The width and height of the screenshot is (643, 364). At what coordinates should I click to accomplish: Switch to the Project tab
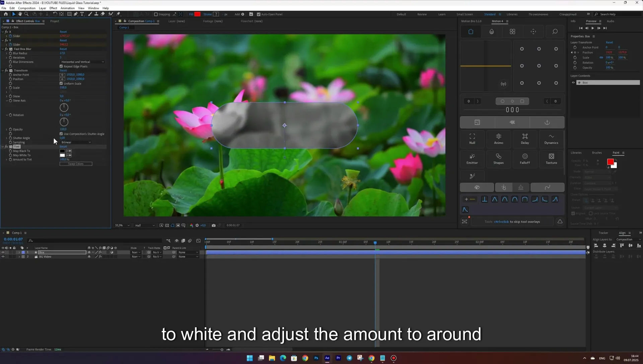55,21
